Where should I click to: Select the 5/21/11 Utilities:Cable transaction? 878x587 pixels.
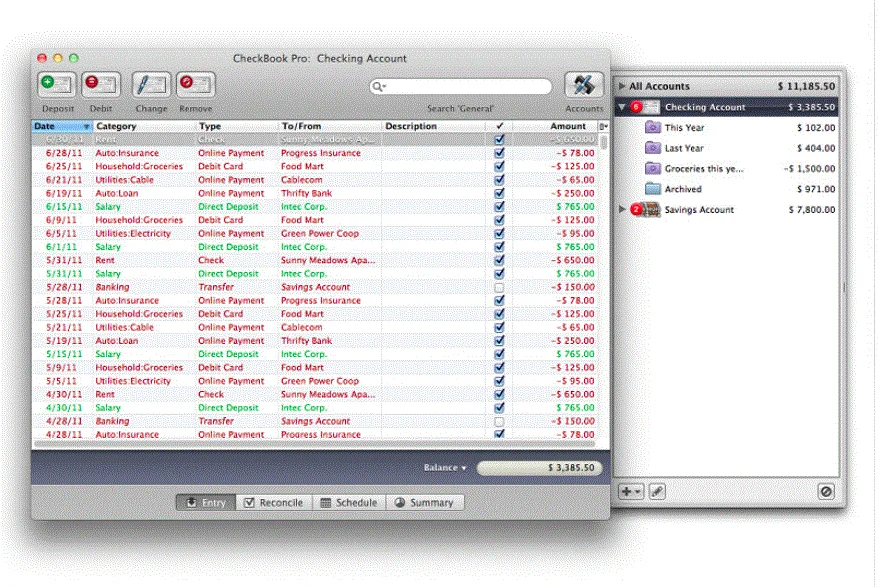coord(315,327)
